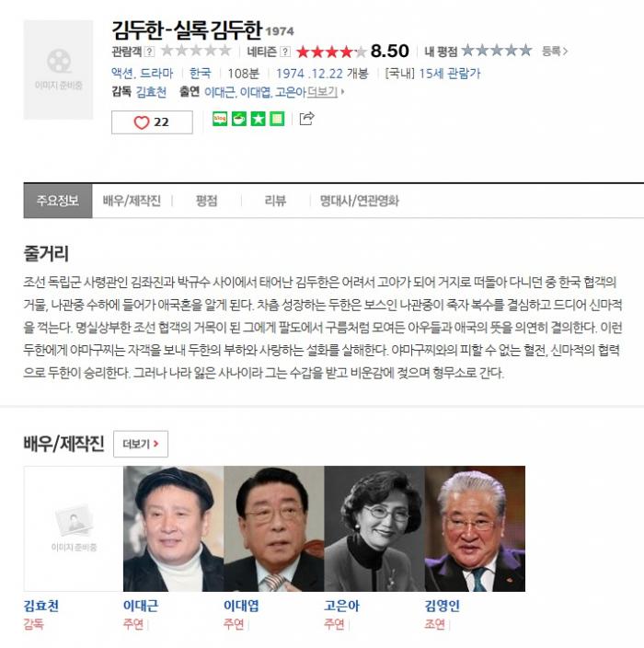Screen dimensions: 644x648
Task: Share to Naver cafe icon
Action: (x=239, y=119)
